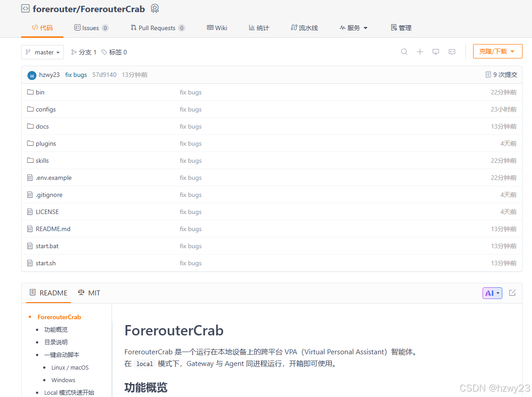Click the skills folder icon
The image size is (532, 397).
30,160
